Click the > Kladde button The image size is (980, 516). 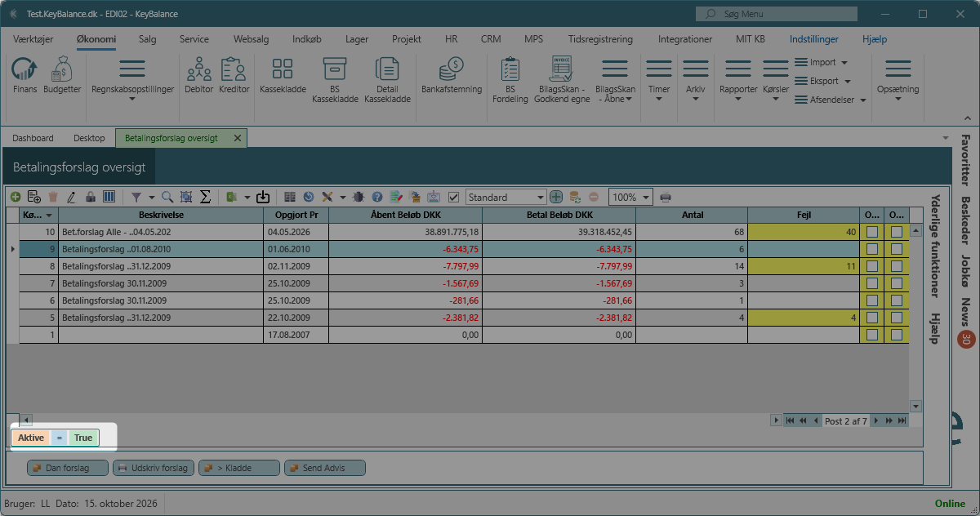tap(238, 468)
